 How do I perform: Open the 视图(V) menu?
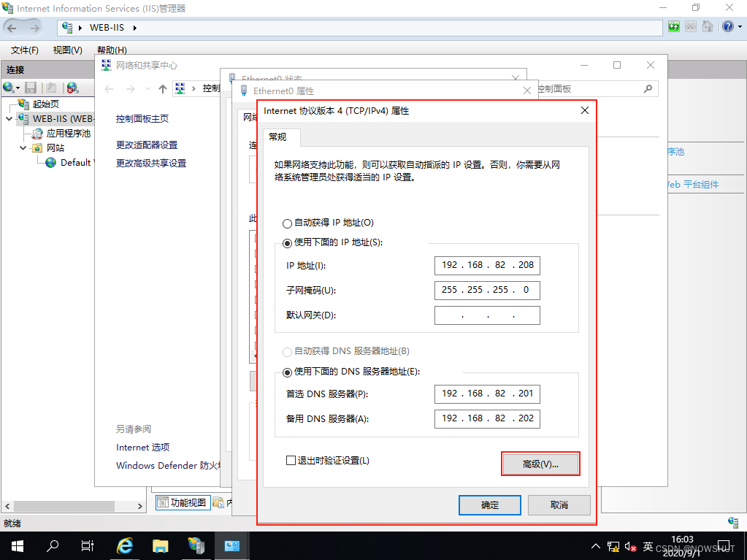(67, 50)
